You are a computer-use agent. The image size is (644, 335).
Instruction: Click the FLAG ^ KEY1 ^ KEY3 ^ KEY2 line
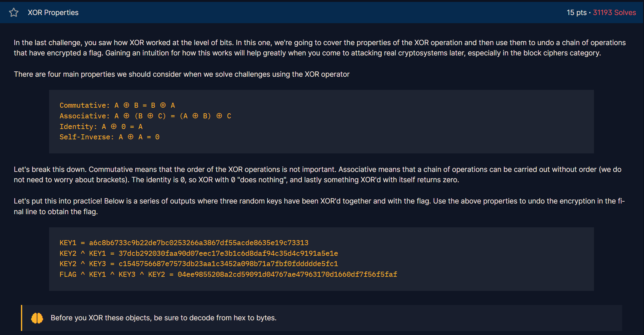click(228, 275)
